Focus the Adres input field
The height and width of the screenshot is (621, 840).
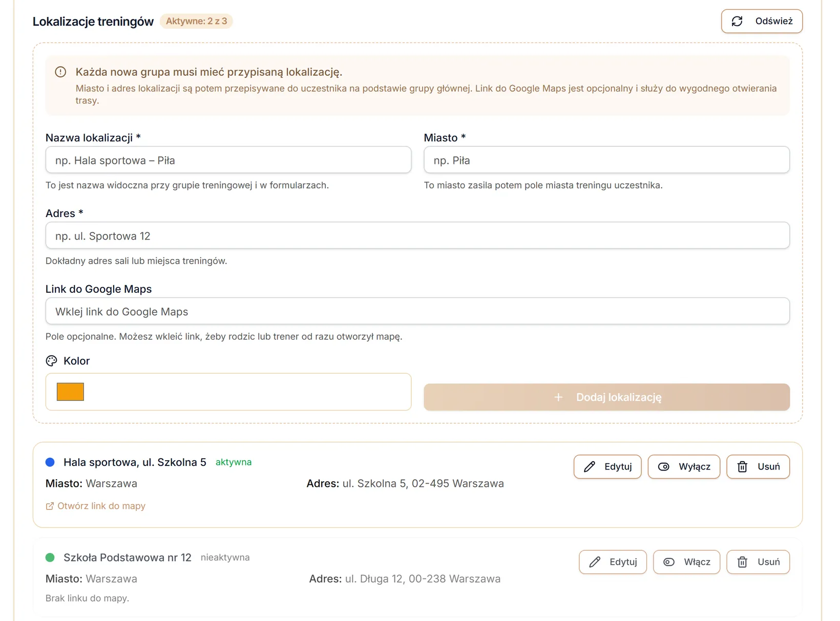click(417, 235)
